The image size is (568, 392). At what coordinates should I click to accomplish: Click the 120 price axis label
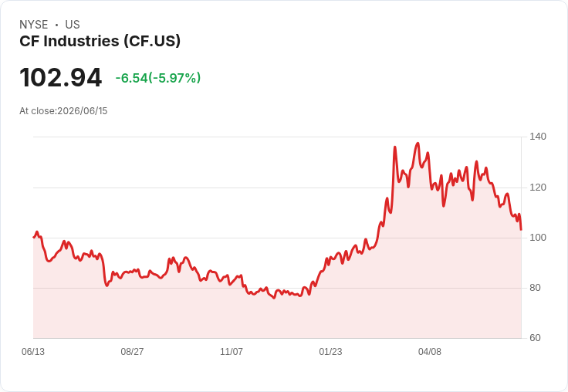(x=538, y=188)
